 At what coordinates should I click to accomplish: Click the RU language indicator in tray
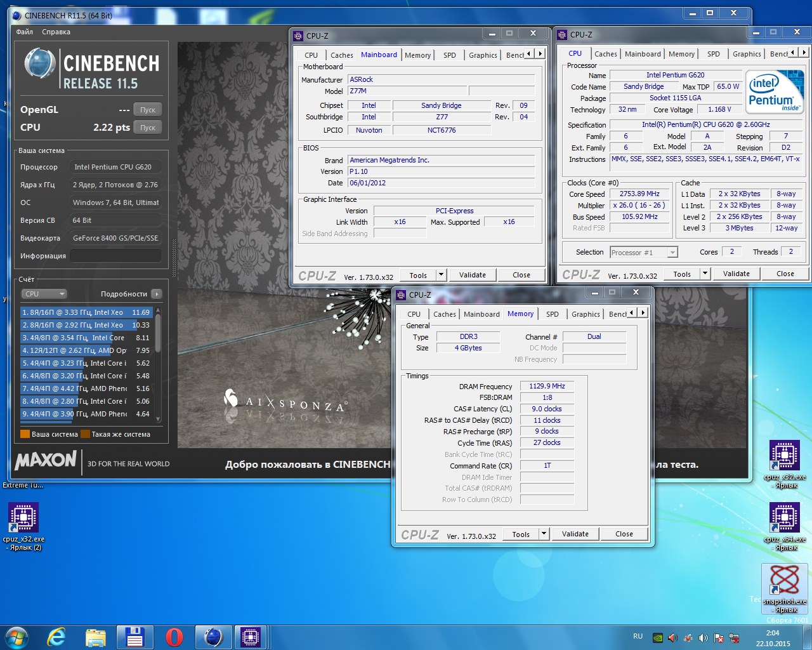coord(638,636)
